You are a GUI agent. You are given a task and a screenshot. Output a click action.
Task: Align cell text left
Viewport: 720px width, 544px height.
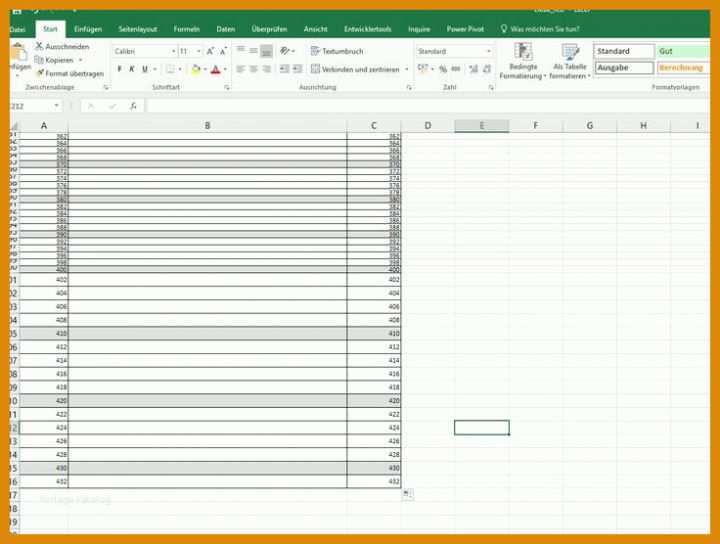(240, 69)
